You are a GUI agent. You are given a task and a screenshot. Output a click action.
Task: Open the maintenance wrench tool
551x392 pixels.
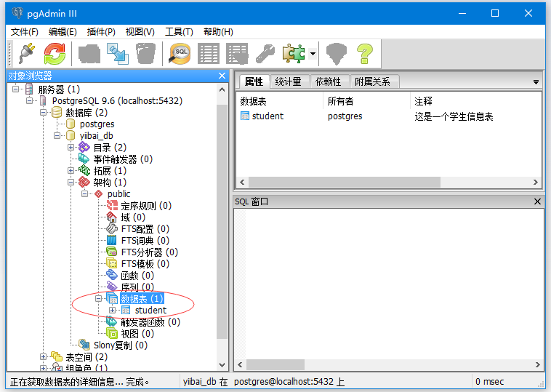[264, 53]
